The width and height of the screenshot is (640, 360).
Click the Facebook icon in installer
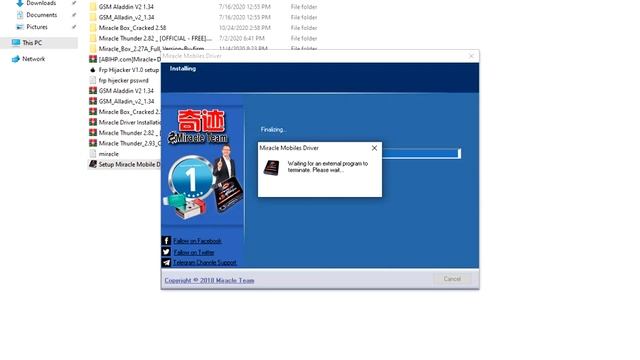click(166, 241)
